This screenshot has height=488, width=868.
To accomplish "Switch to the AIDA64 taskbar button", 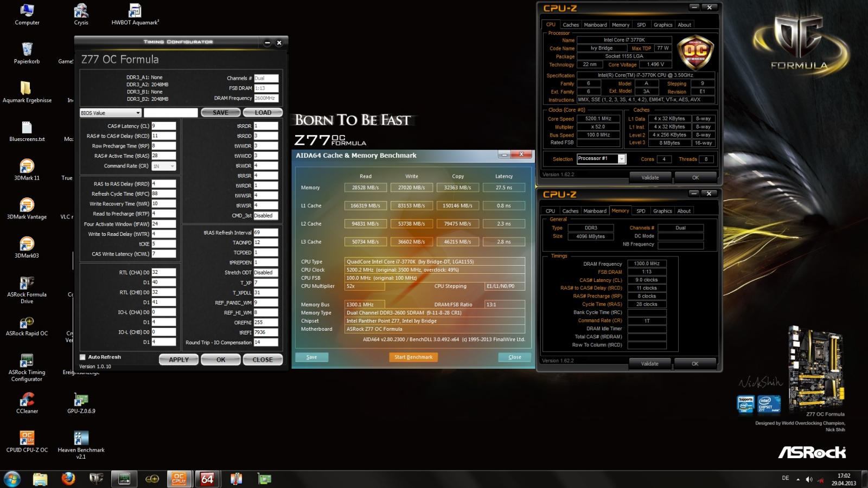I will point(207,479).
